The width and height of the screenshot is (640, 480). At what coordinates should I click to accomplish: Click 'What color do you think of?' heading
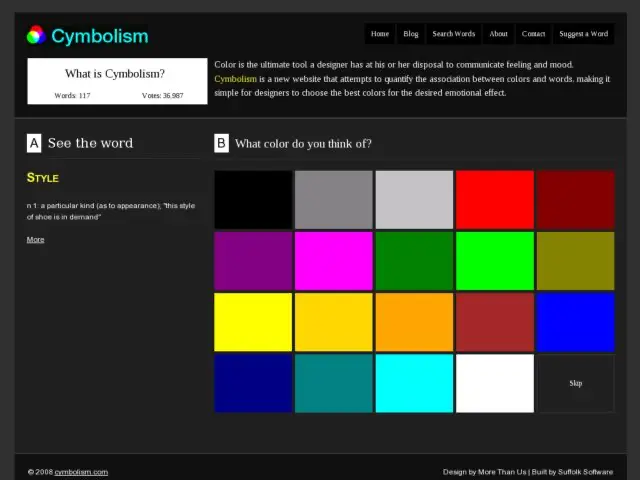click(303, 144)
